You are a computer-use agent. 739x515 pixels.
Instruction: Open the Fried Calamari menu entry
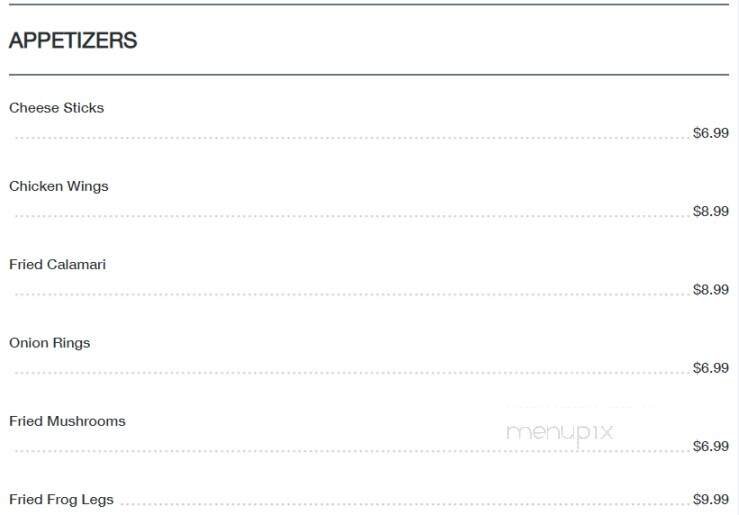point(57,265)
